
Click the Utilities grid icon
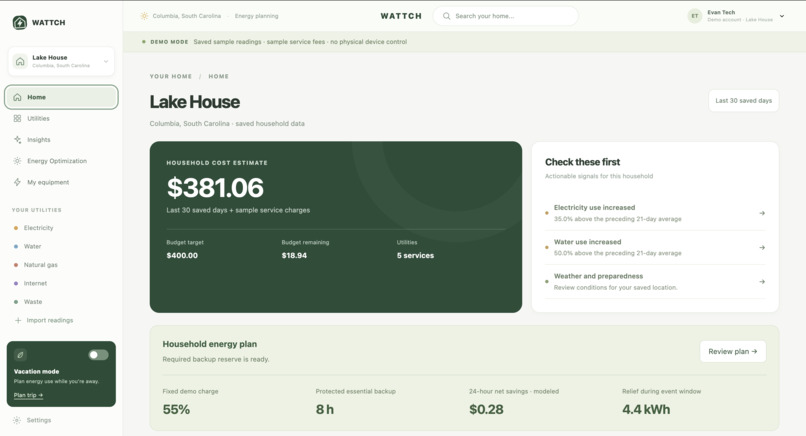coord(17,118)
